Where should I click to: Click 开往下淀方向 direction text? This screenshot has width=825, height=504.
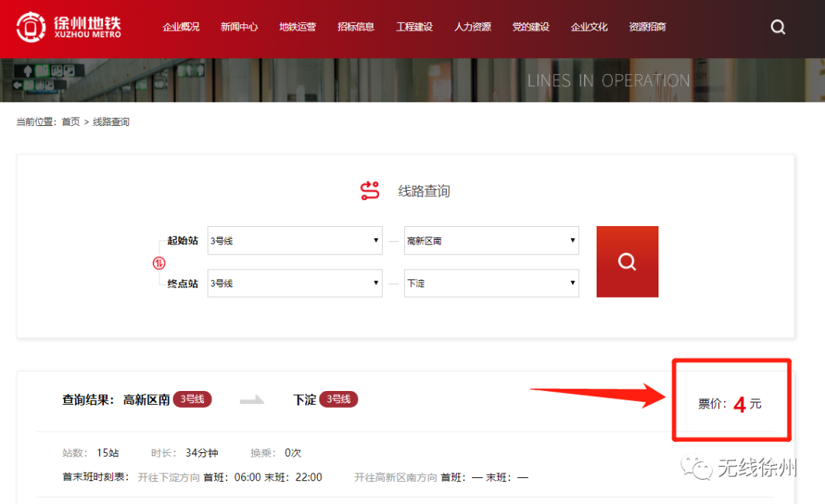pyautogui.click(x=169, y=477)
